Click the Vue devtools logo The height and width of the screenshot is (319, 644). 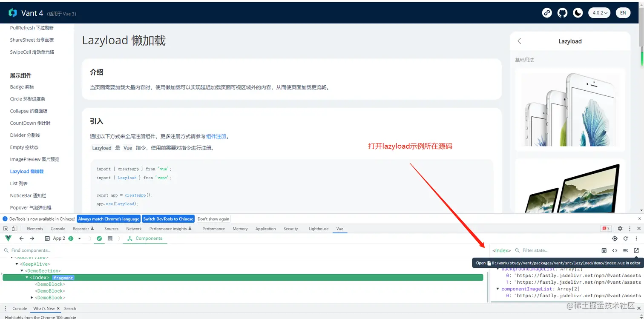8,239
